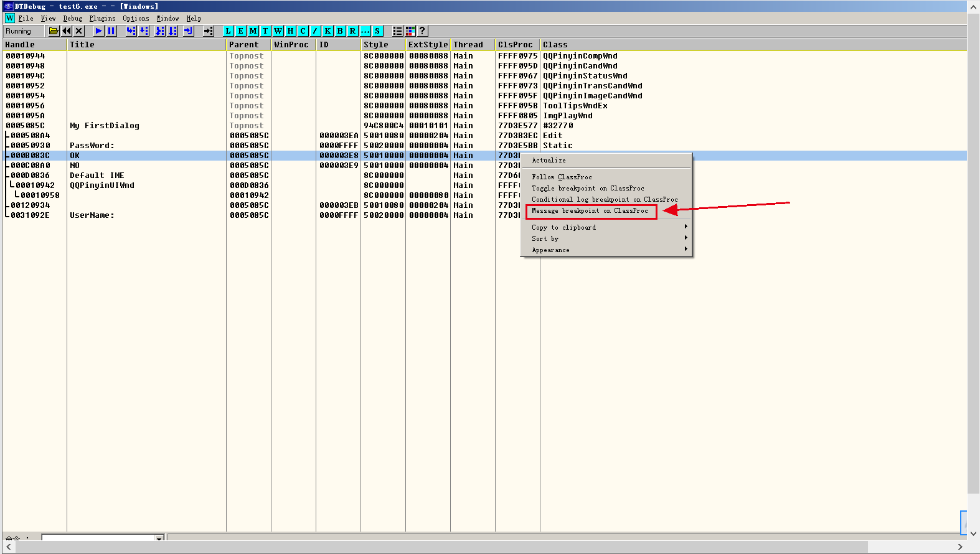This screenshot has height=554, width=980.
Task: Open Run trace with ellipsis icon
Action: [365, 31]
